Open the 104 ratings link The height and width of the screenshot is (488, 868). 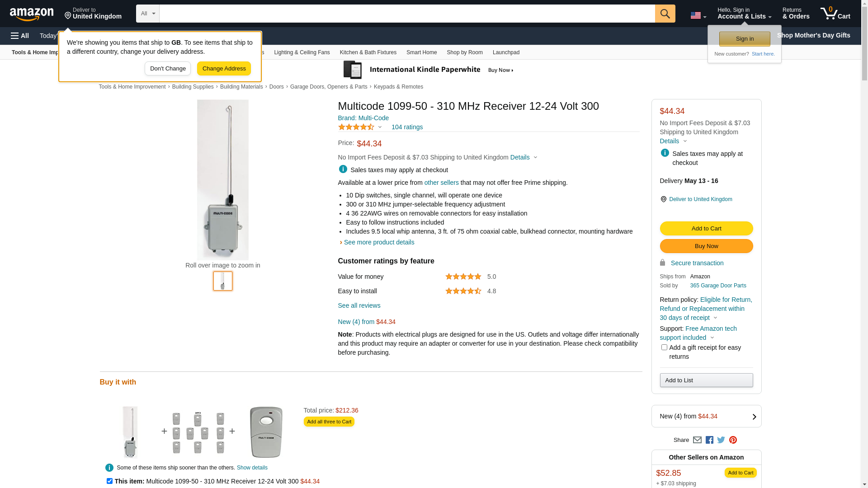407,127
